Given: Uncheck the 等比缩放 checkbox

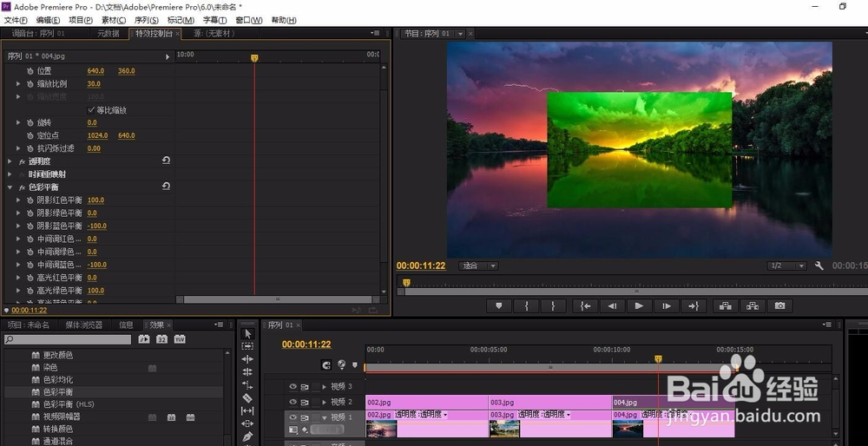Looking at the screenshot, I should point(91,109).
